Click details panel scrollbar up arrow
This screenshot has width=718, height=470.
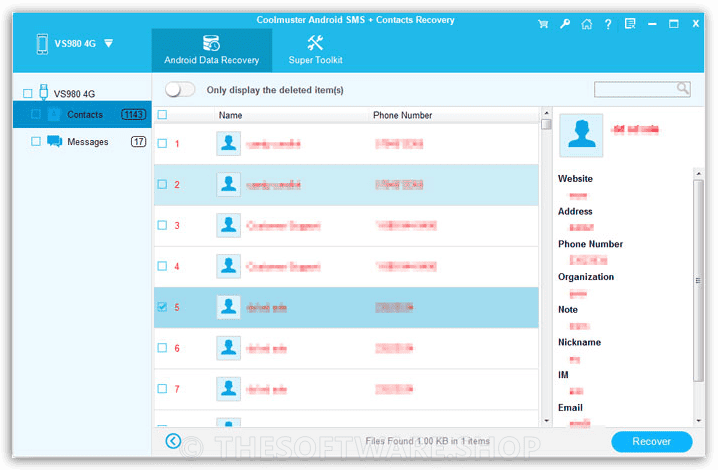[698, 174]
